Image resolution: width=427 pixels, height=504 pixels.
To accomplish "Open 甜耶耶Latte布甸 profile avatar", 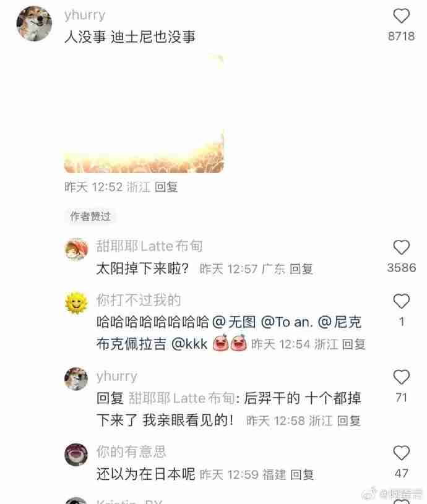I will coord(76,249).
